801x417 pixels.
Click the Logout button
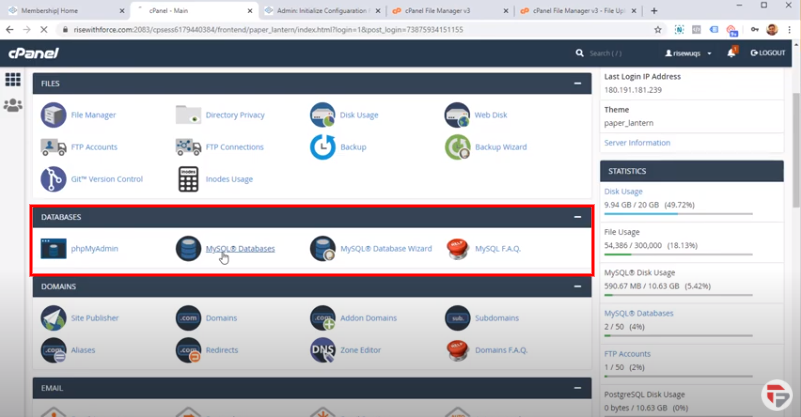pyautogui.click(x=767, y=53)
